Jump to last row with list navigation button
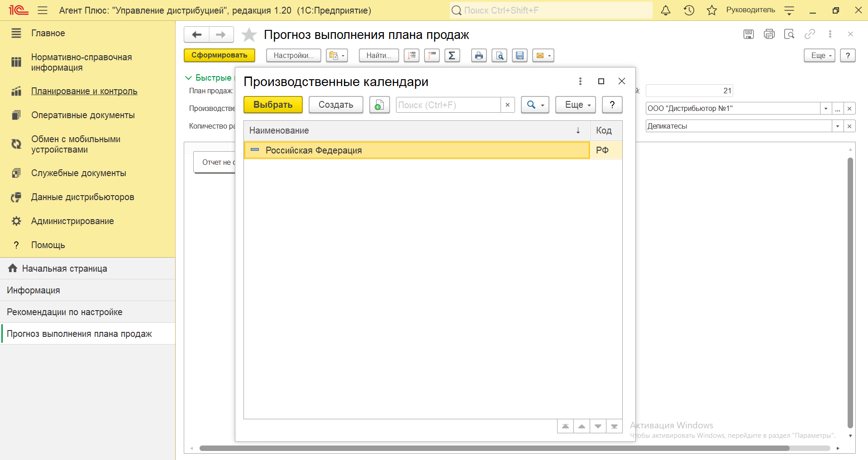 (x=614, y=426)
